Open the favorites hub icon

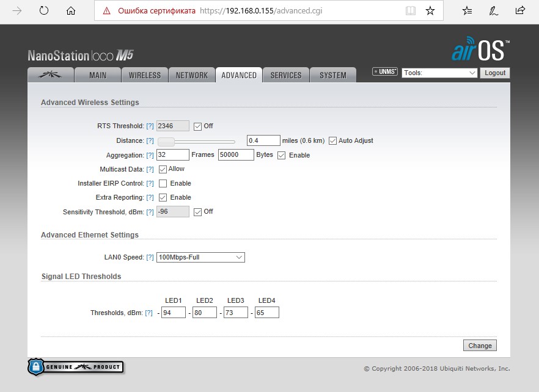[x=467, y=10]
